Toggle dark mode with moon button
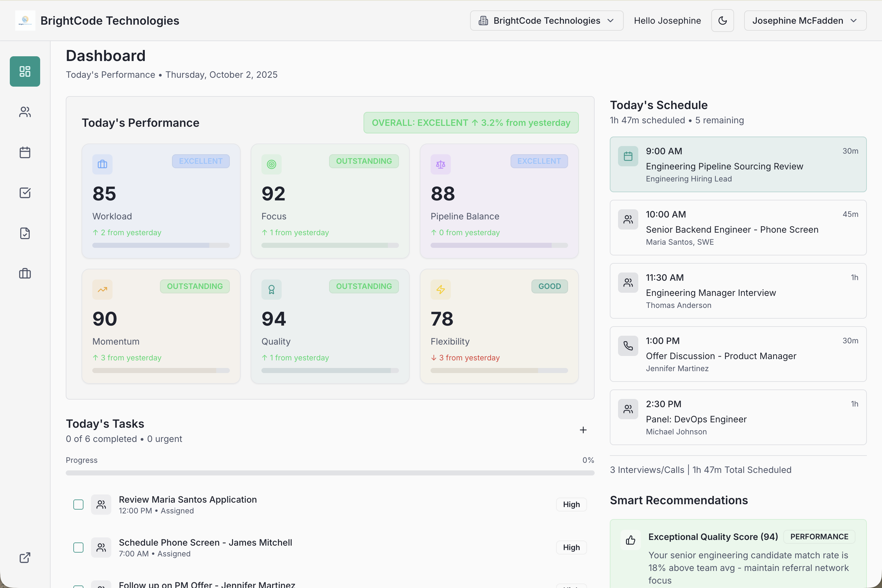The width and height of the screenshot is (882, 588). coord(722,21)
